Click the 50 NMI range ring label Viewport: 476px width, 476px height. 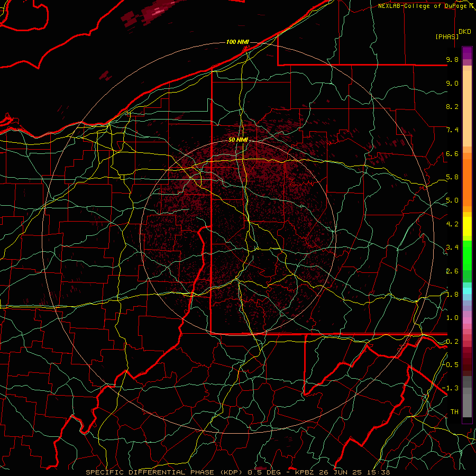coord(239,140)
